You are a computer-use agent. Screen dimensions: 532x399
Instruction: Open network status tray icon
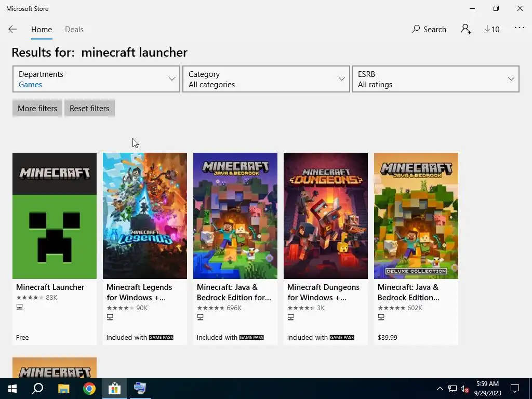453,389
